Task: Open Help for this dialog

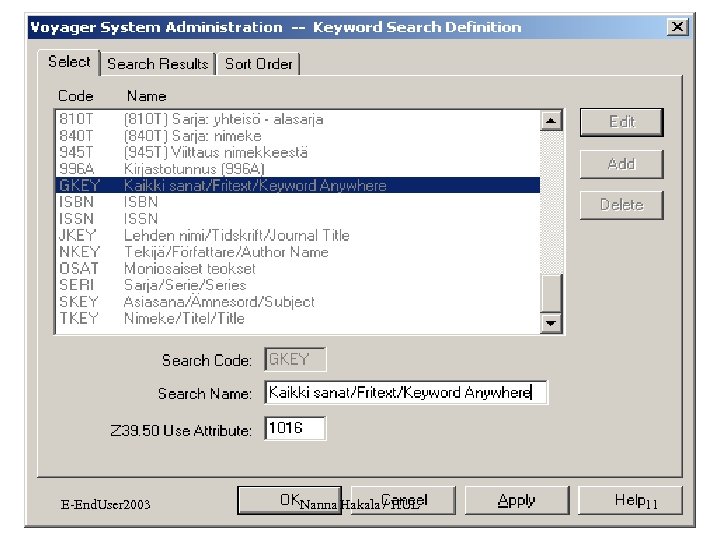Action: 630,500
